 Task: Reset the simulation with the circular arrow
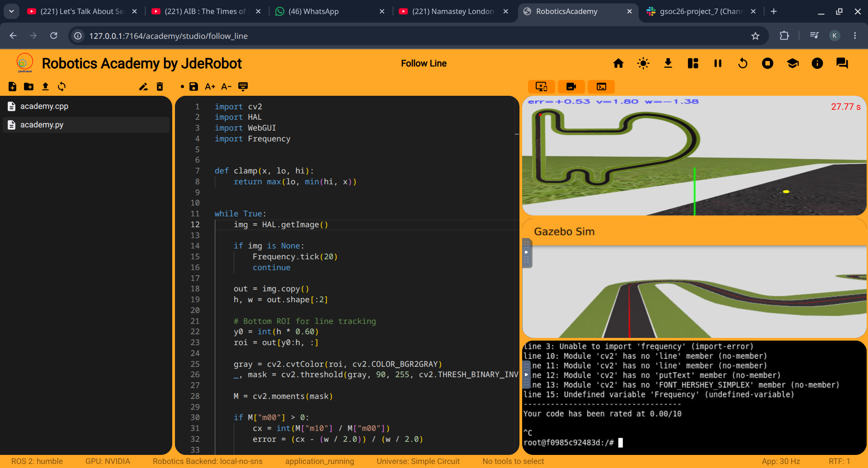tap(743, 63)
